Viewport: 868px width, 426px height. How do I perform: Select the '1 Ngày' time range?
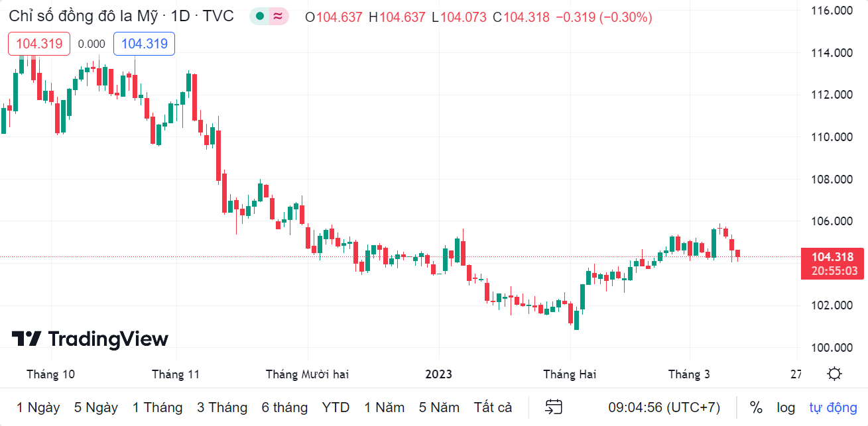(38, 407)
